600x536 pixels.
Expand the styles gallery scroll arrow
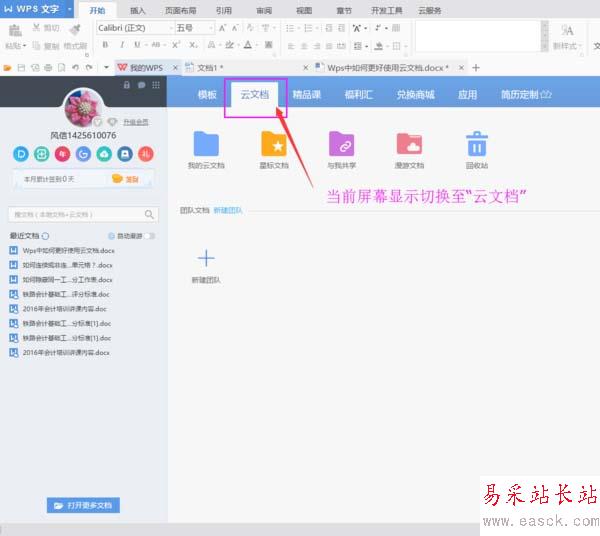545,47
